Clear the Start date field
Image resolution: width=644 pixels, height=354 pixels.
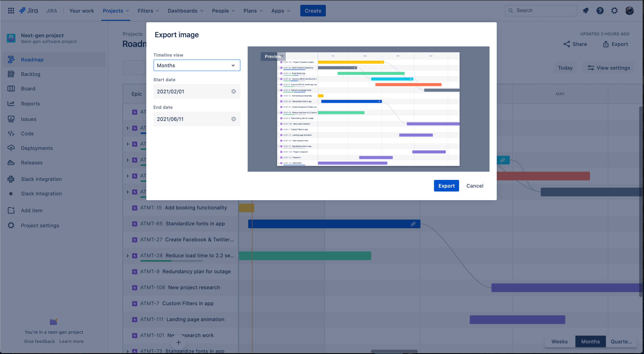[234, 91]
